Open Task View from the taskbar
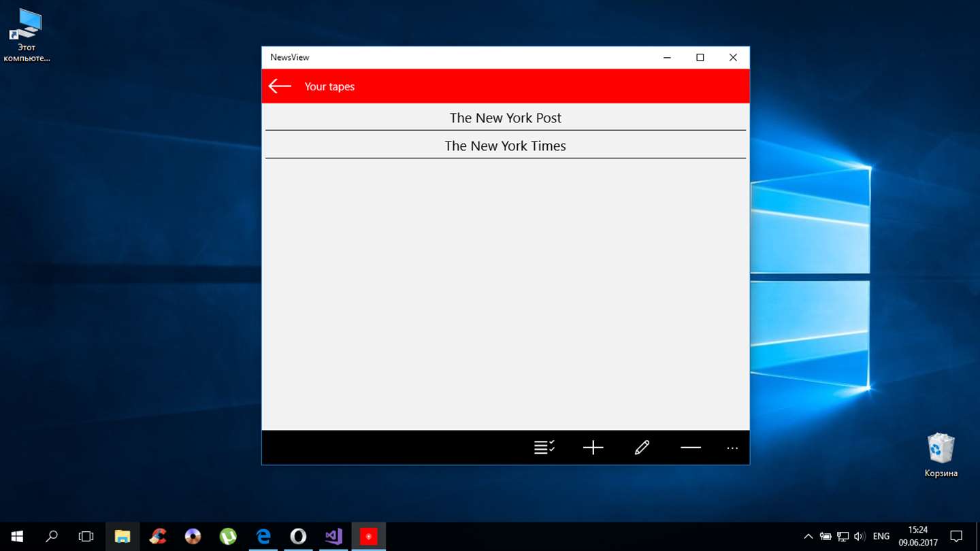Viewport: 980px width, 551px height. [86, 536]
